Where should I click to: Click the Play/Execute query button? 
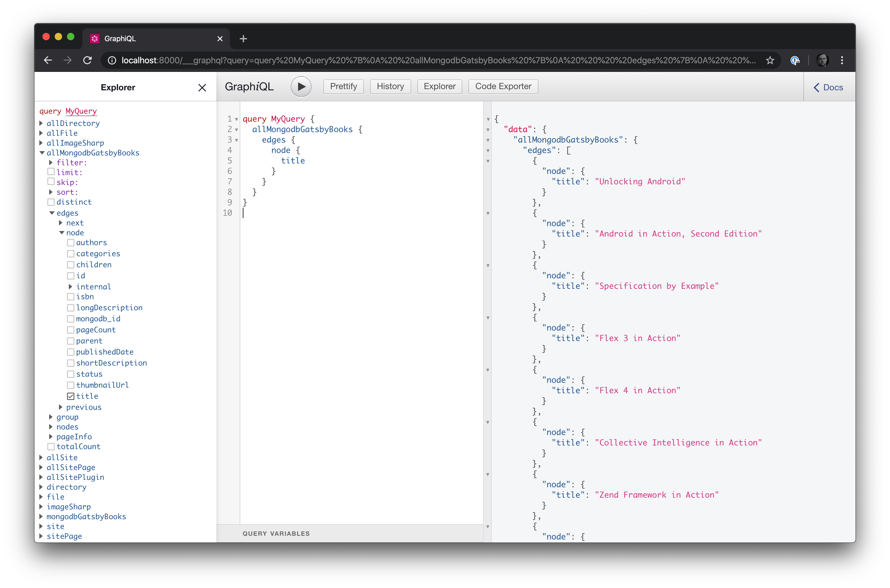tap(301, 87)
